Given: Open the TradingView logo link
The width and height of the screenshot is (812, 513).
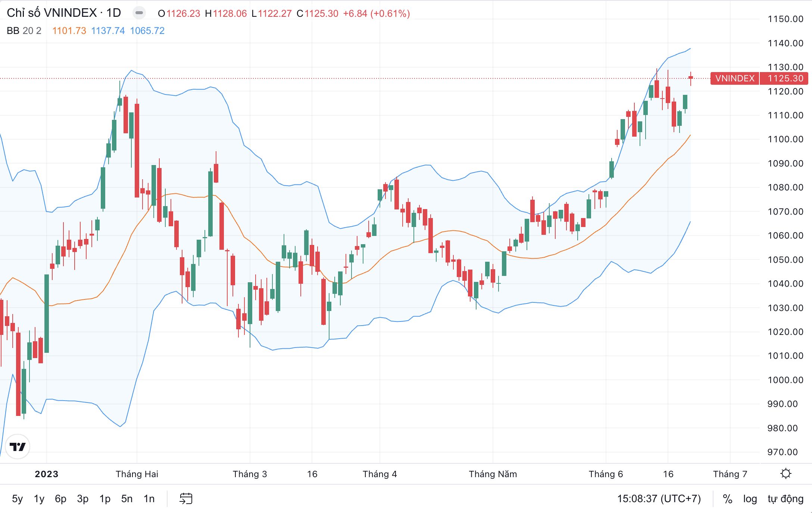Looking at the screenshot, I should [x=18, y=447].
